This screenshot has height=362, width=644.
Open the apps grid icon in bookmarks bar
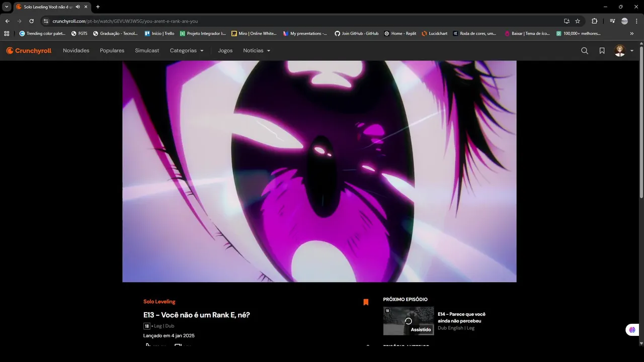(x=7, y=33)
